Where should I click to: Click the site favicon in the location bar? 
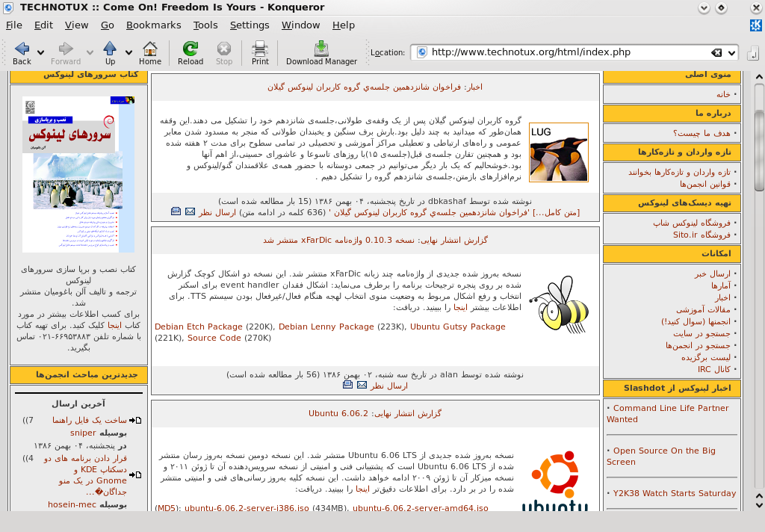(422, 52)
